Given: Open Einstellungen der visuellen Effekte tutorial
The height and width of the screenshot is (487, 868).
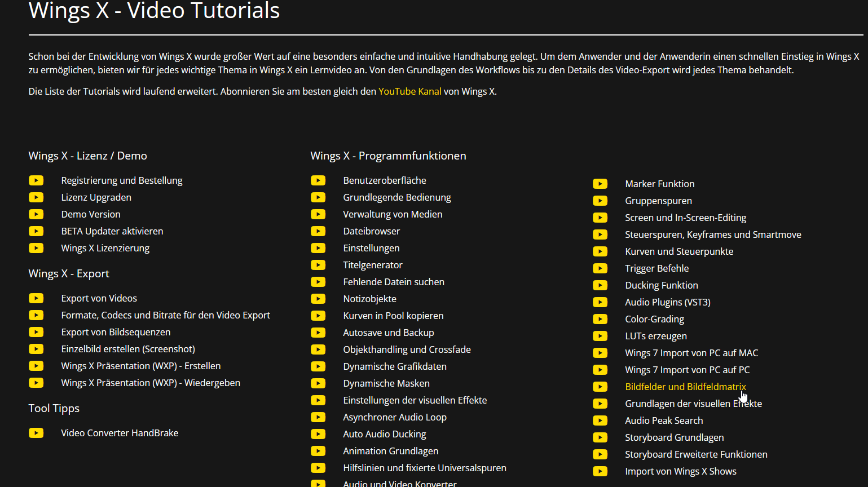Looking at the screenshot, I should [415, 400].
